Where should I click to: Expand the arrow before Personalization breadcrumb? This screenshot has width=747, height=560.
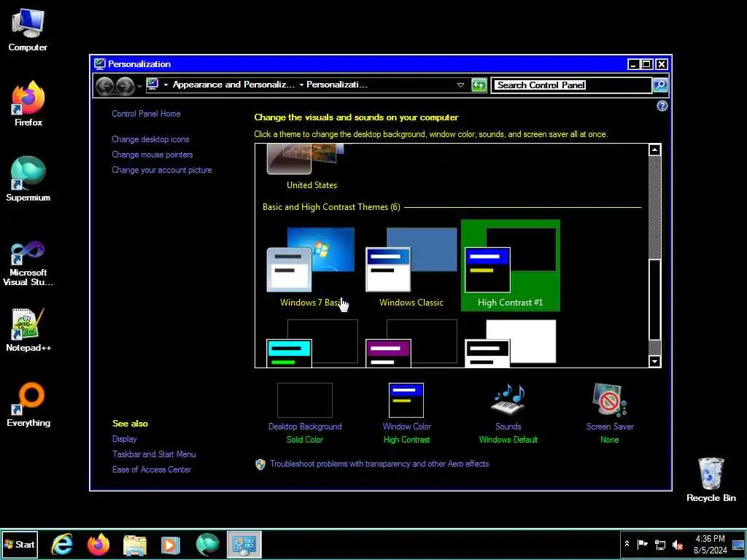(301, 85)
